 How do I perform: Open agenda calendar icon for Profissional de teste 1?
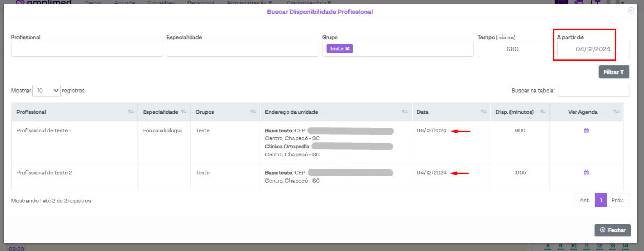[586, 131]
